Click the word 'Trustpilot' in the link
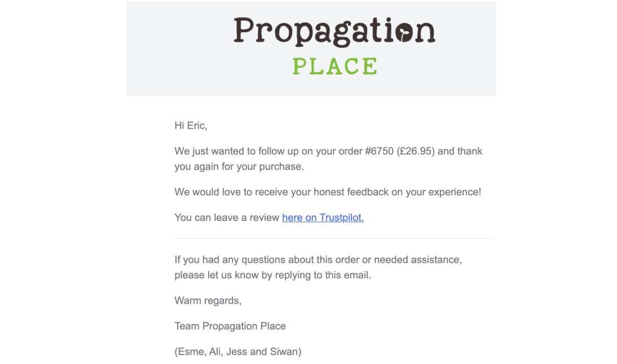This screenshot has height=364, width=617. (341, 217)
